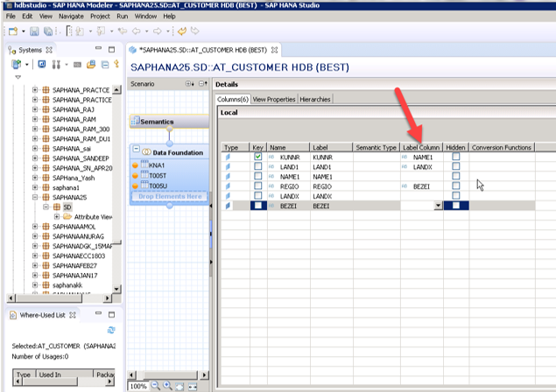Click the Fit to Window zoom icon
Screen dimensions: 556x392
(x=179, y=387)
